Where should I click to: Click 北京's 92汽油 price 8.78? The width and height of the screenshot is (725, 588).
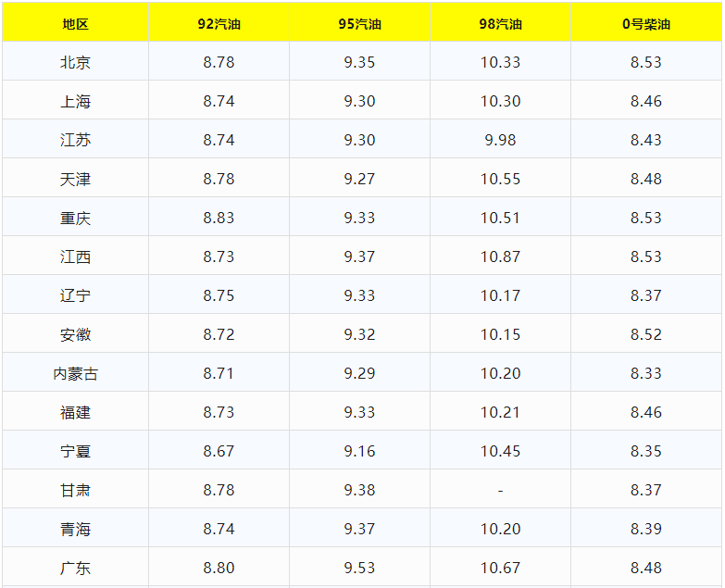(x=219, y=62)
